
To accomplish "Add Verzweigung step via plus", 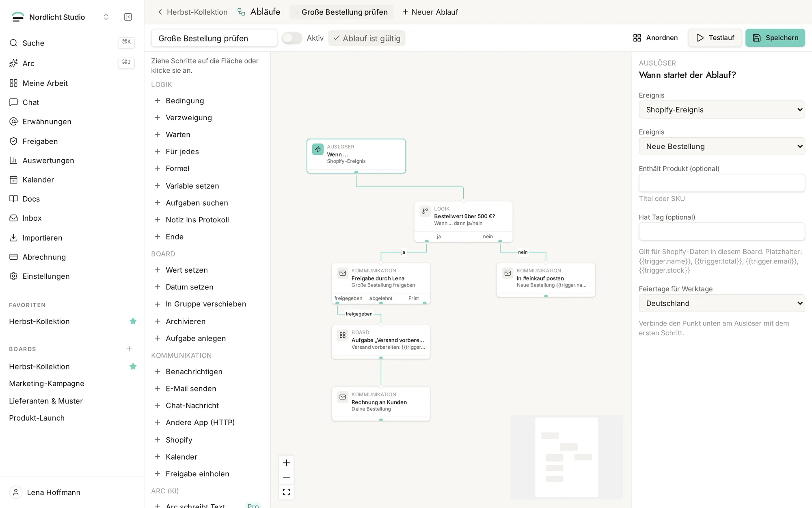I will tap(157, 117).
